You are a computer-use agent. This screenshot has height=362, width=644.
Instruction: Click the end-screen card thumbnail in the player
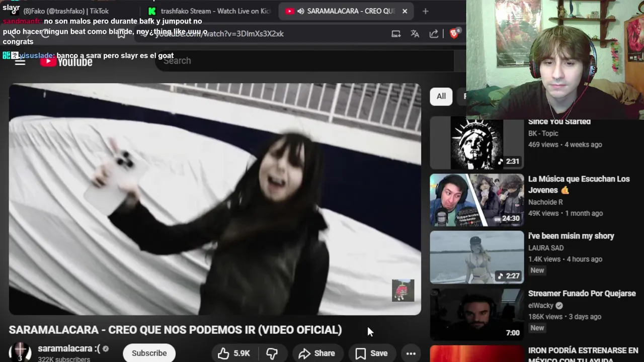click(403, 291)
